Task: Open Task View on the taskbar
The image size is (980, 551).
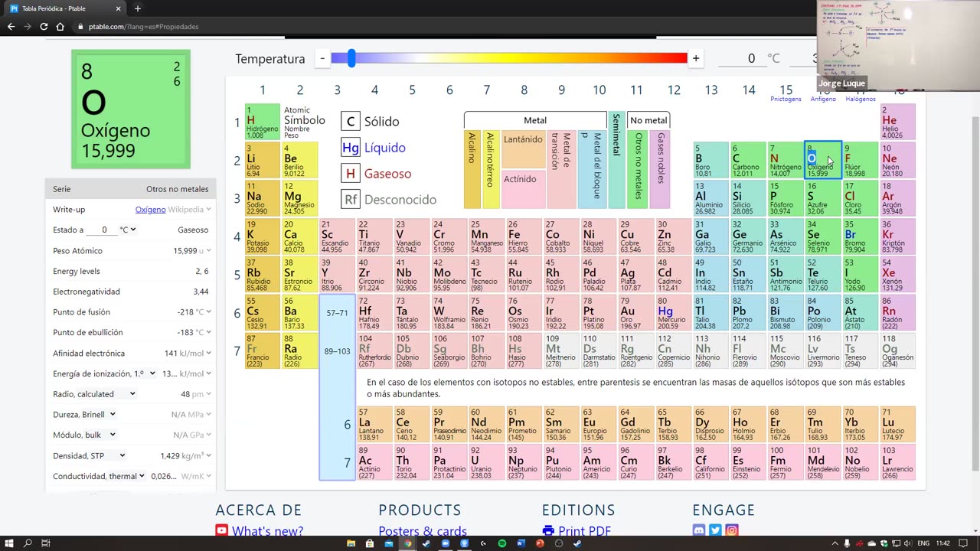Action: [x=46, y=543]
